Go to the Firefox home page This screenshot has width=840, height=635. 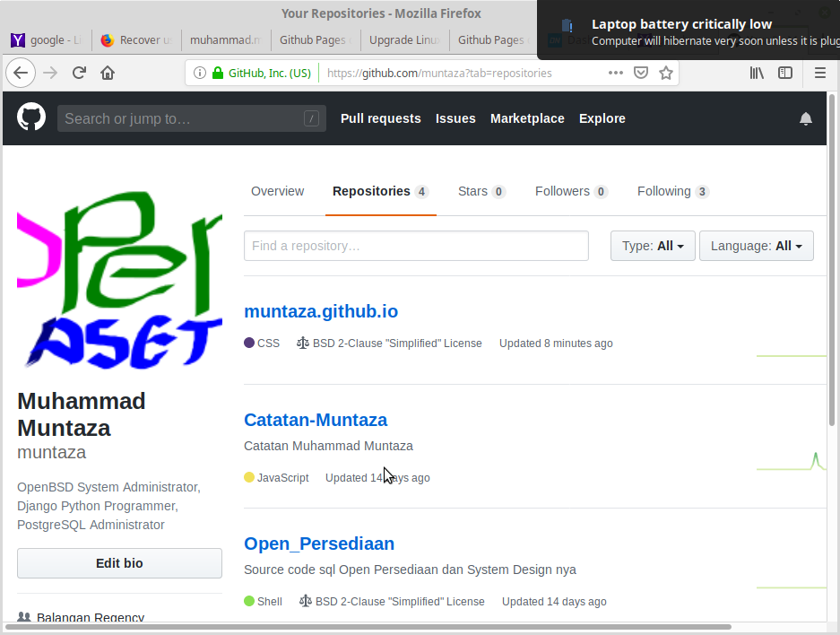108,73
